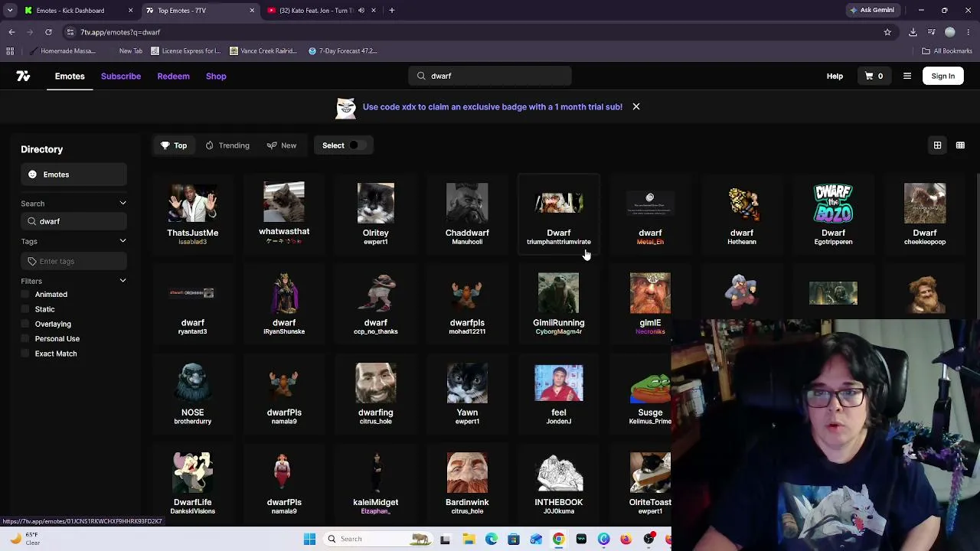The image size is (980, 551).
Task: Open the All Bookmarks folder
Action: point(946,51)
